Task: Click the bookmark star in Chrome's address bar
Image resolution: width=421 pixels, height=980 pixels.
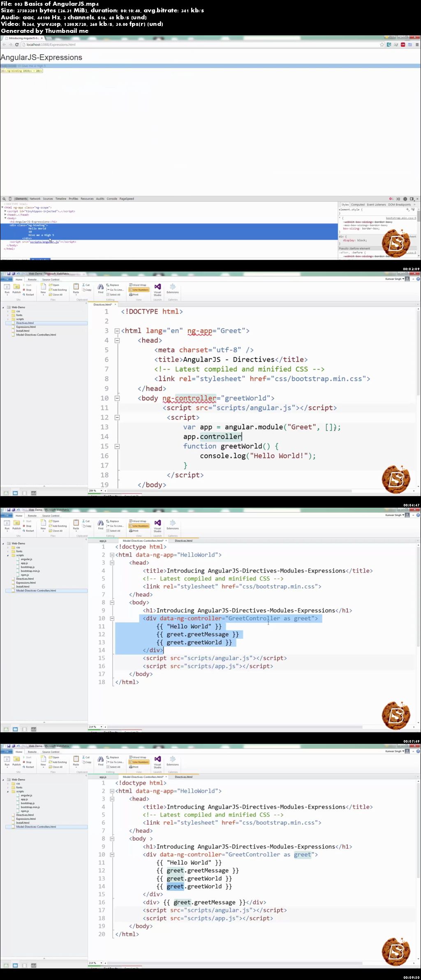Action: (382, 44)
